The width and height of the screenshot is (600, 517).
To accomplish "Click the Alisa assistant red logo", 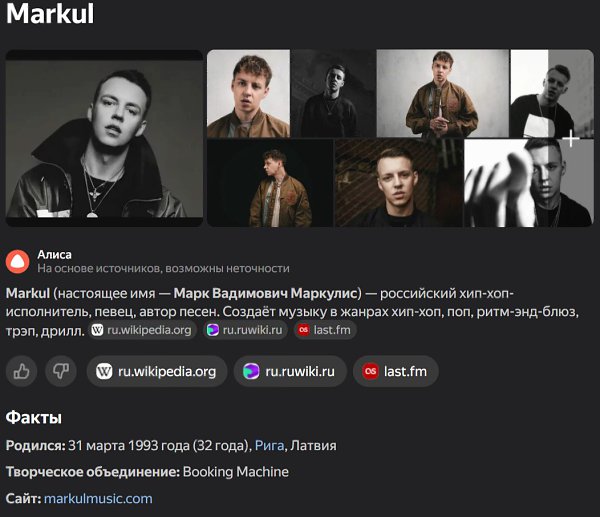I will (x=18, y=261).
